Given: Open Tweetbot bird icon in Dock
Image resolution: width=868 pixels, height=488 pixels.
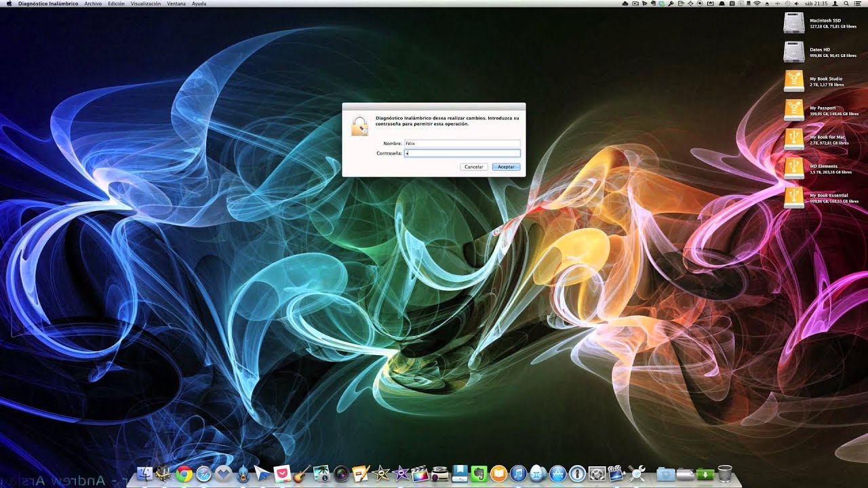Looking at the screenshot, I should pyautogui.click(x=243, y=474).
